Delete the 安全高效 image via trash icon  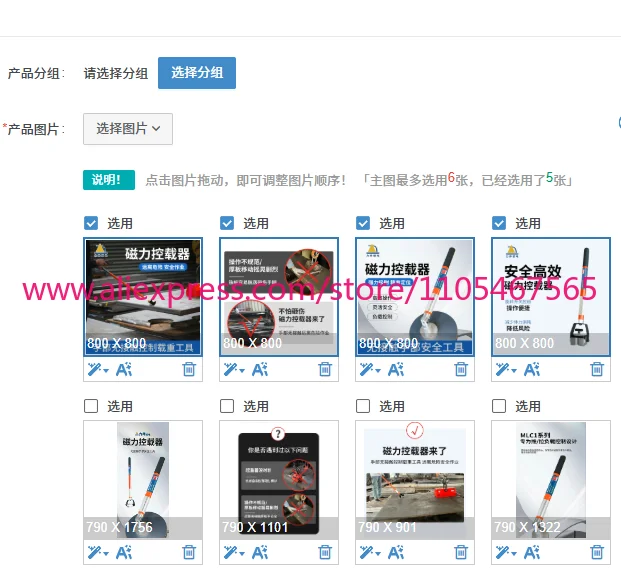597,369
